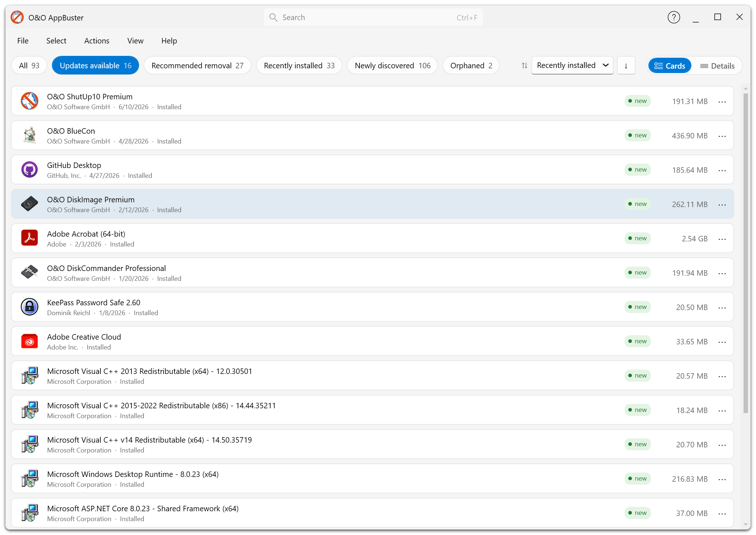Click the O&O DiskImage Premium icon
The image size is (756, 535).
(30, 204)
